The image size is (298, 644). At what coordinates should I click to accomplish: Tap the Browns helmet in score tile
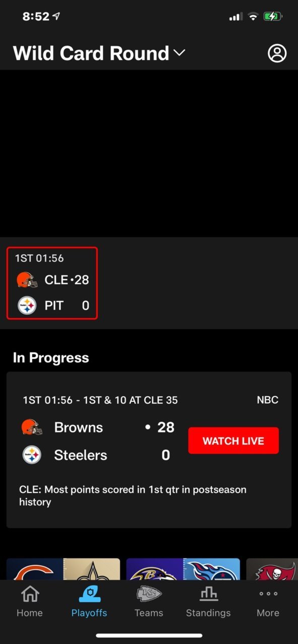27,279
